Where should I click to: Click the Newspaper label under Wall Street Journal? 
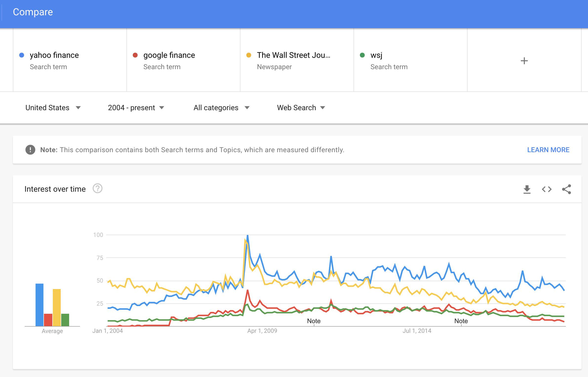pos(274,67)
